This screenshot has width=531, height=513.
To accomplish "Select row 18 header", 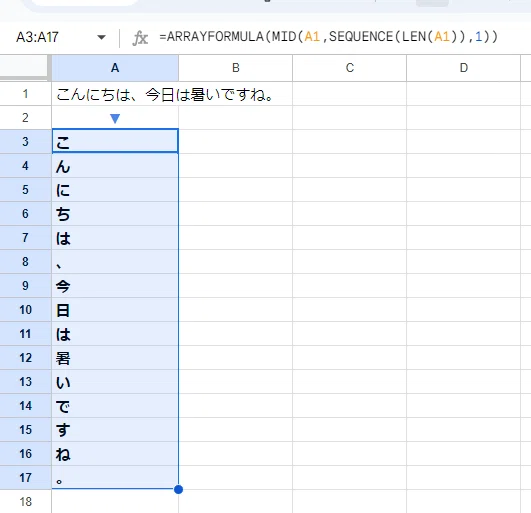I will [25, 501].
